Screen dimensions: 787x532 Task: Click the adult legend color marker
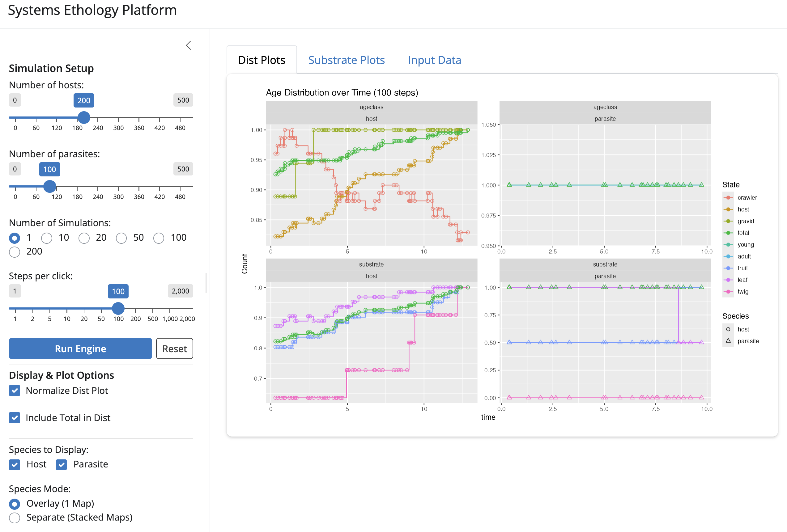(x=728, y=256)
